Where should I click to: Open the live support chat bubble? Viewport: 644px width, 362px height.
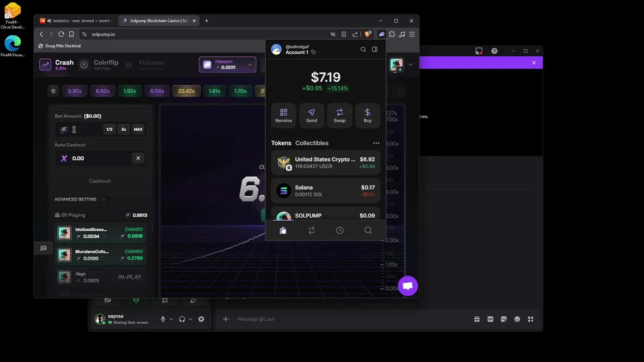408,286
